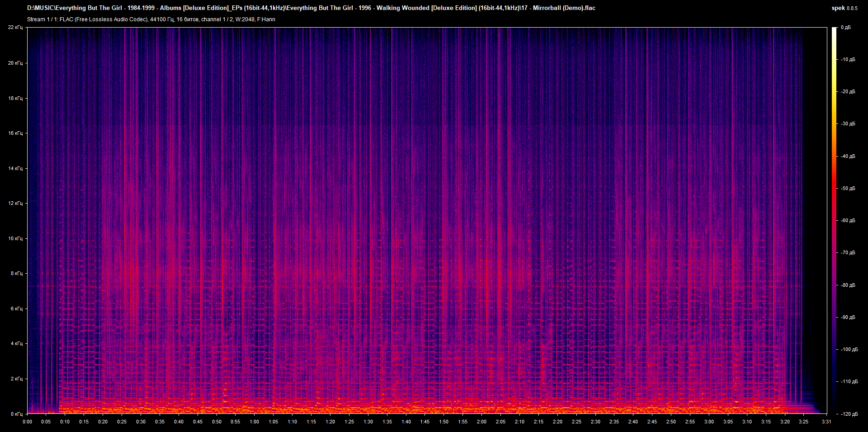Click the 8 кГц frequency label
The height and width of the screenshot is (432, 868).
(17, 273)
